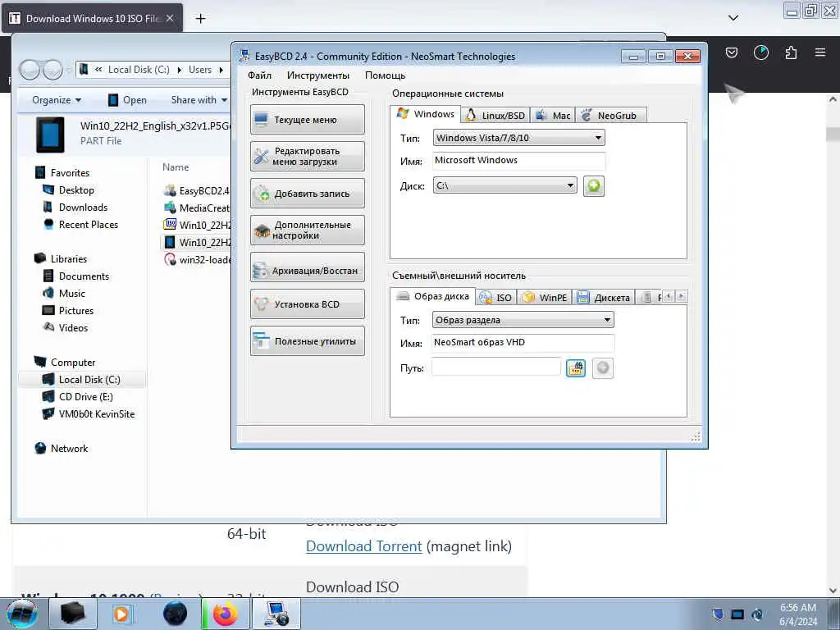Screen dimensions: 840x630
Task: Open Share with dropdown in Explorer
Action: click(199, 100)
